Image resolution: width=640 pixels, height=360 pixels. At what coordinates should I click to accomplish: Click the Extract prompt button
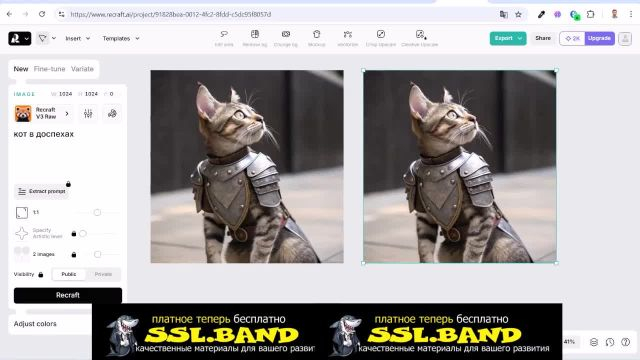tap(42, 191)
